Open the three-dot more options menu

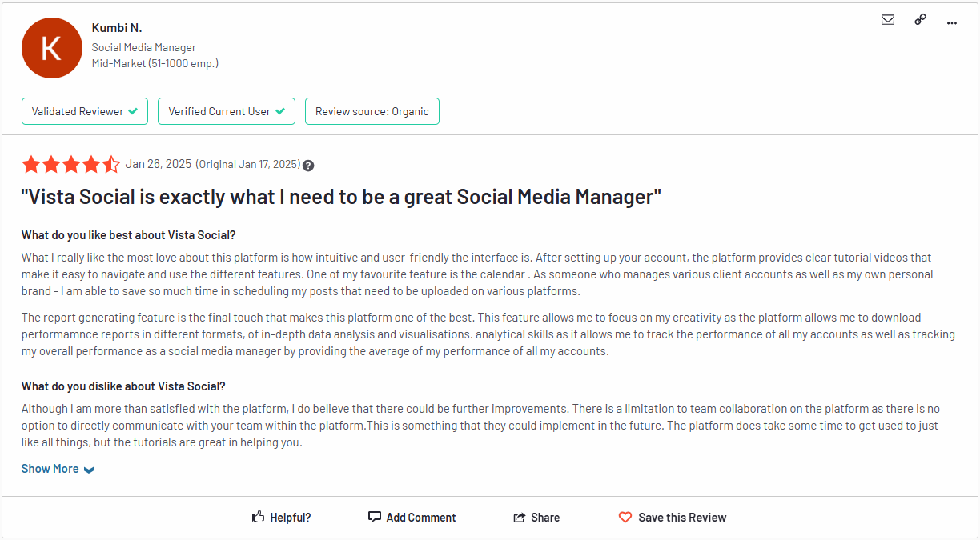(951, 22)
